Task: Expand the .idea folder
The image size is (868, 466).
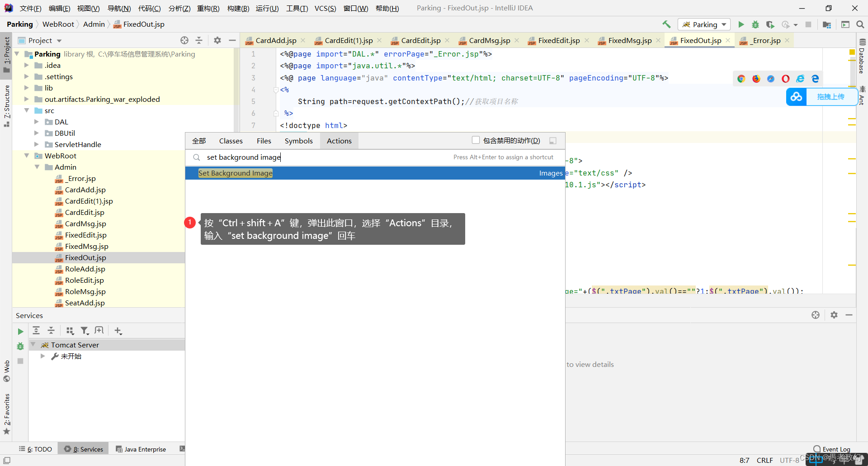Action: coord(26,65)
